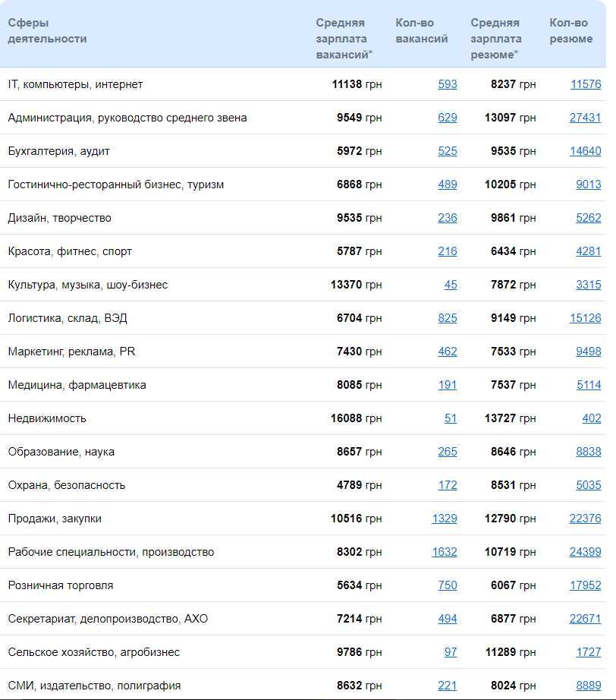The height and width of the screenshot is (700, 616).
Task: Click 191 vacancies for Медицина, фармацевтика
Action: [448, 385]
